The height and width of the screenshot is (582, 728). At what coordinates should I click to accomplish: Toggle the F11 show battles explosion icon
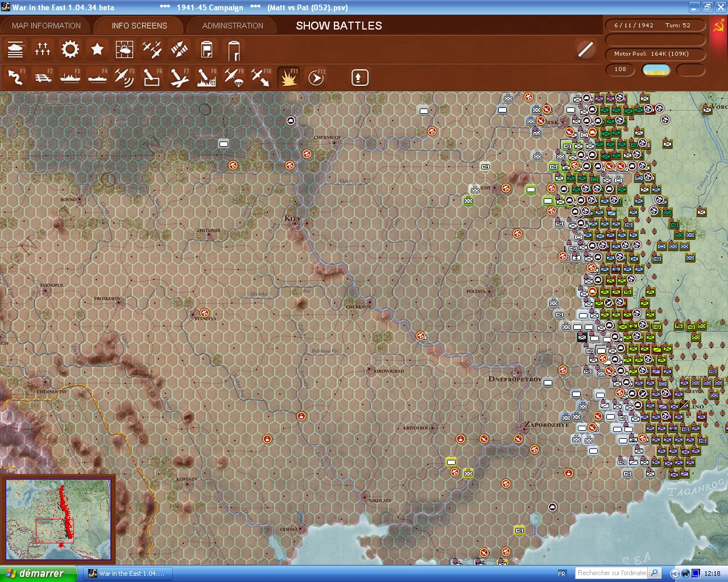[x=288, y=77]
